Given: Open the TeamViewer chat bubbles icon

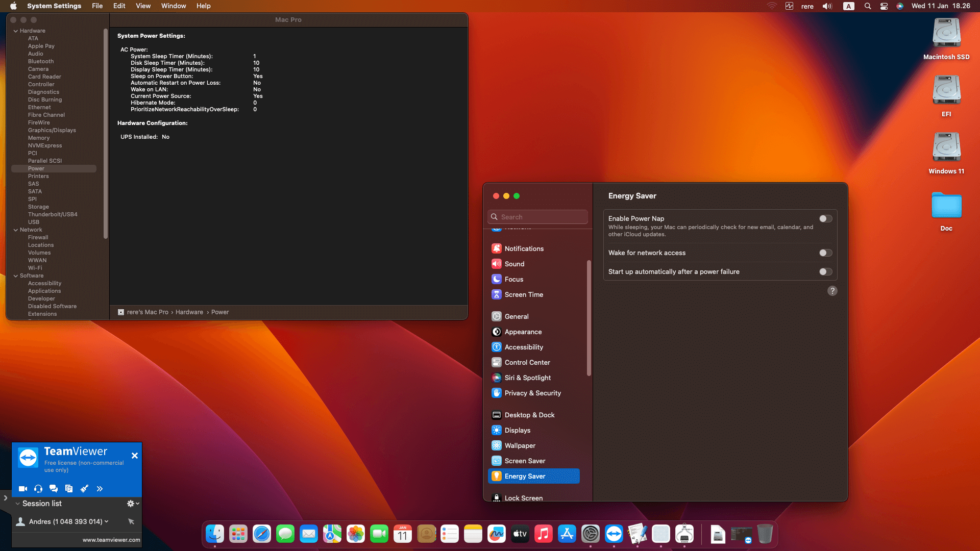Looking at the screenshot, I should coord(54,489).
